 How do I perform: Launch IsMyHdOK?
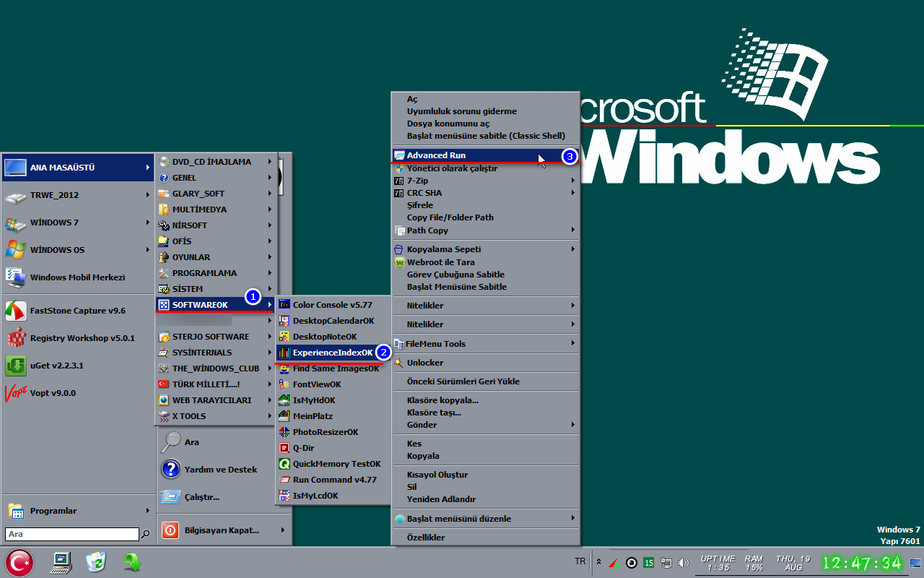pos(334,400)
